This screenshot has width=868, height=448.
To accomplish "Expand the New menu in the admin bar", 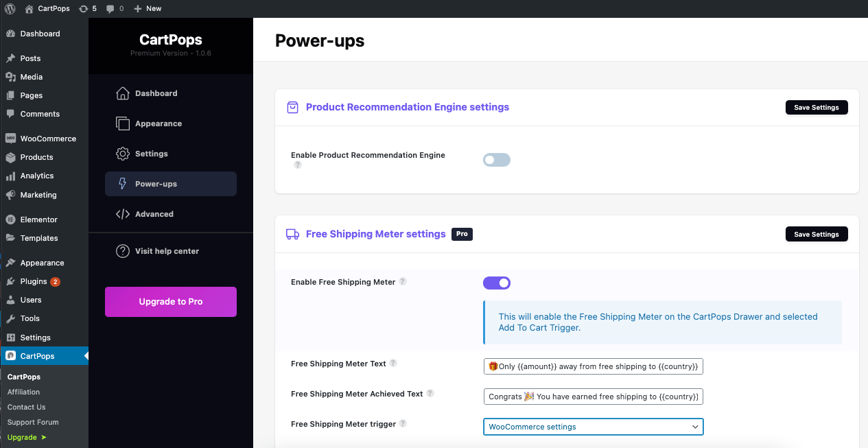I will 146,8.
